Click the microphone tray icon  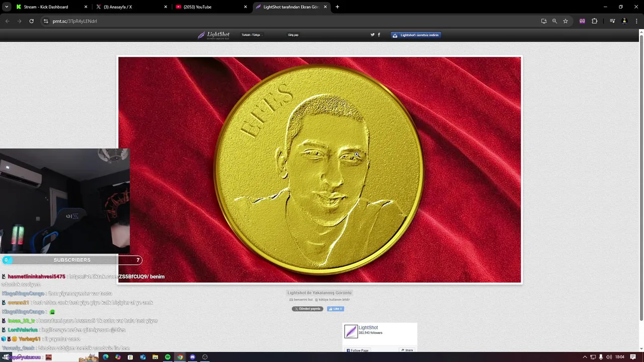[x=601, y=357]
